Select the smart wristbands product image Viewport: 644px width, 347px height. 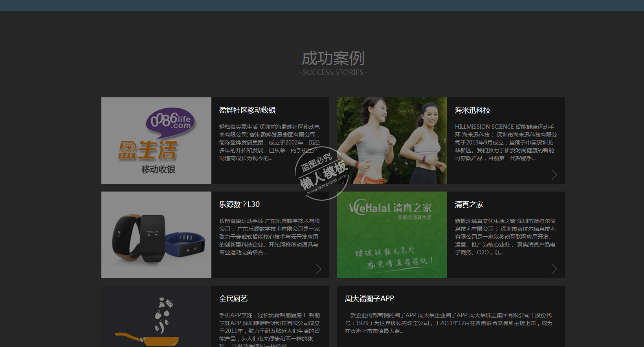tap(156, 235)
